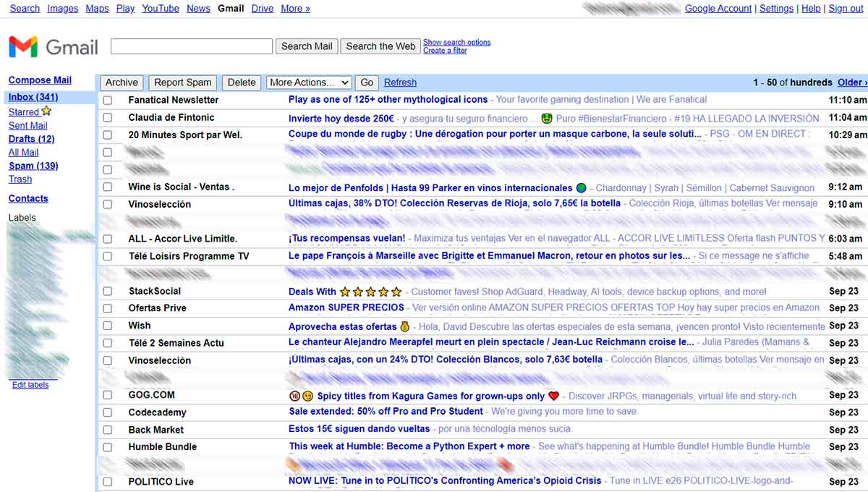Click the Search link in top bar
The height and width of the screenshot is (492, 868).
coord(25,9)
